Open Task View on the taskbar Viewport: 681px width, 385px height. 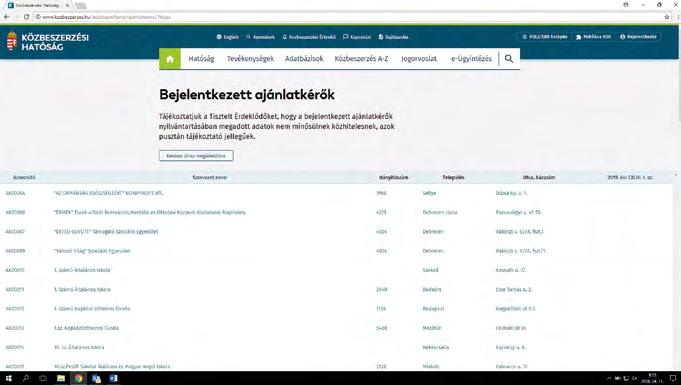[43, 378]
